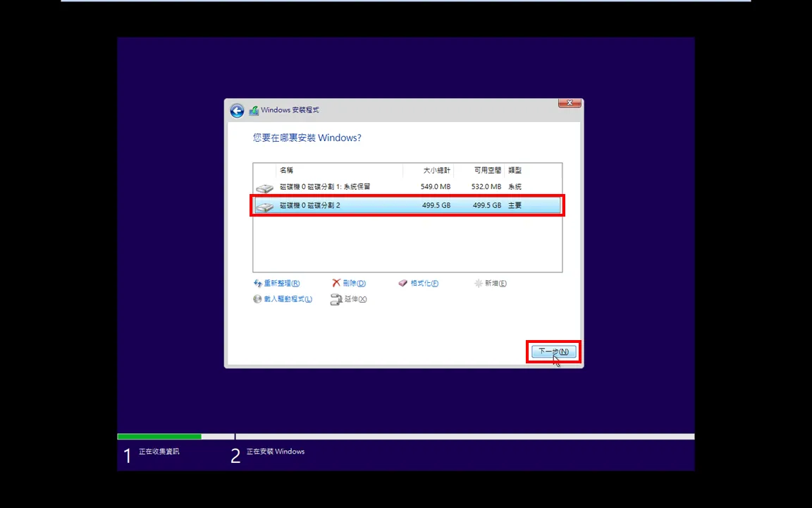
Task: Click the 549.0 MB total size cell
Action: (436, 186)
